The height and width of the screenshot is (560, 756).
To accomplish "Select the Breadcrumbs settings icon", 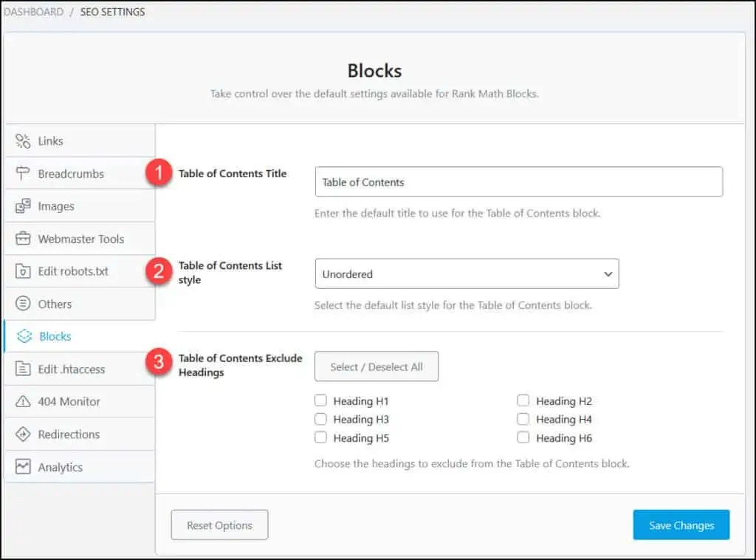I will (x=23, y=173).
